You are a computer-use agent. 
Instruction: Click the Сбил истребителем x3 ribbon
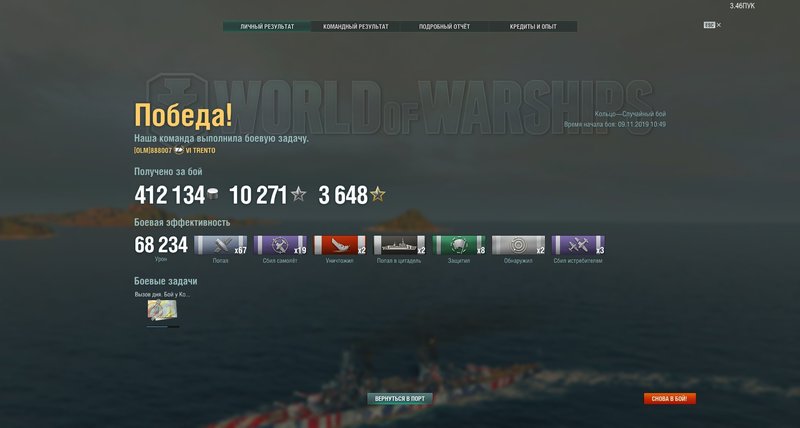coord(578,245)
